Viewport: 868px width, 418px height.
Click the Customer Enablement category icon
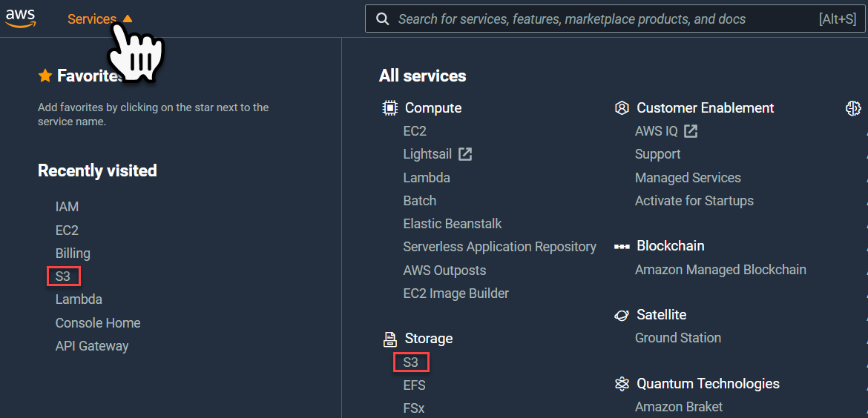[622, 107]
